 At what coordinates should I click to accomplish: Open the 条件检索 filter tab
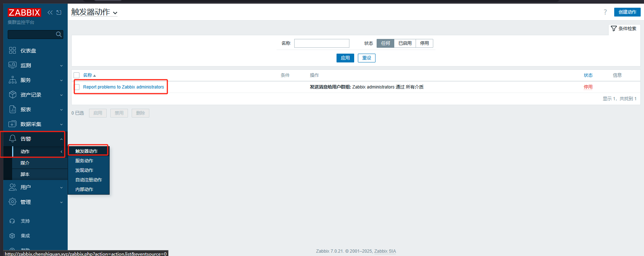624,29
